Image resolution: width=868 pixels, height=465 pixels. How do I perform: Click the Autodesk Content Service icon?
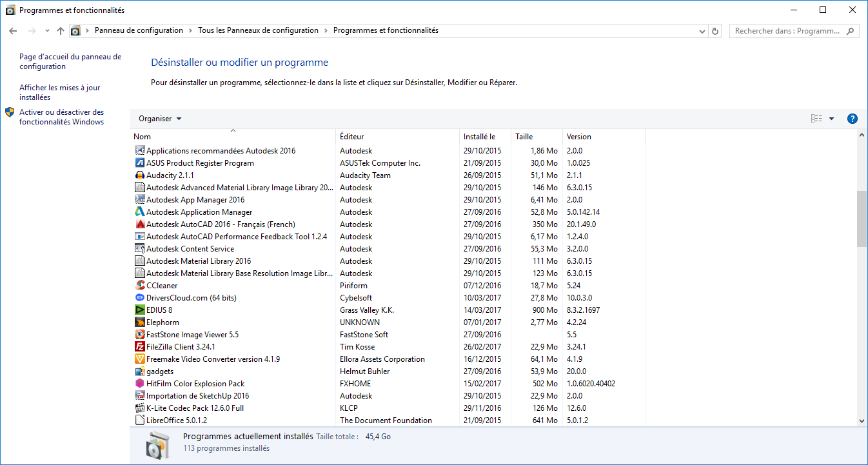pos(140,249)
